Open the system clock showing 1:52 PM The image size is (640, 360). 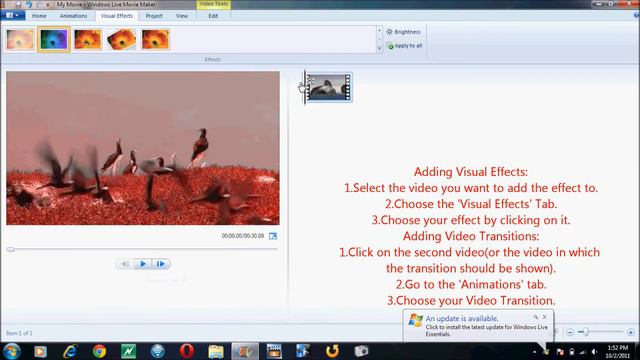(x=618, y=351)
